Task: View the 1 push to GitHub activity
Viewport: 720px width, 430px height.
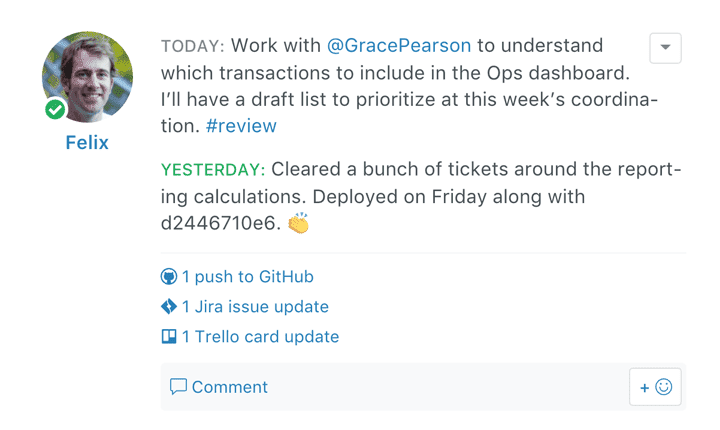Action: [247, 277]
